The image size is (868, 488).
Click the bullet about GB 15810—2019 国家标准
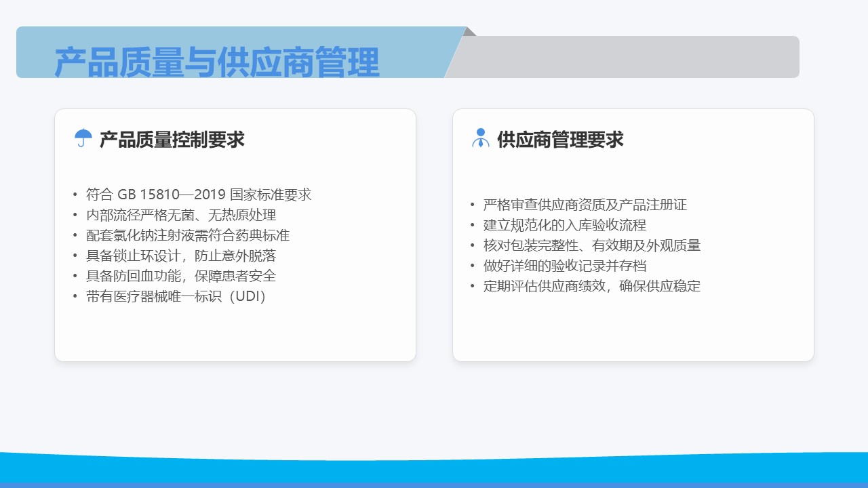point(198,195)
